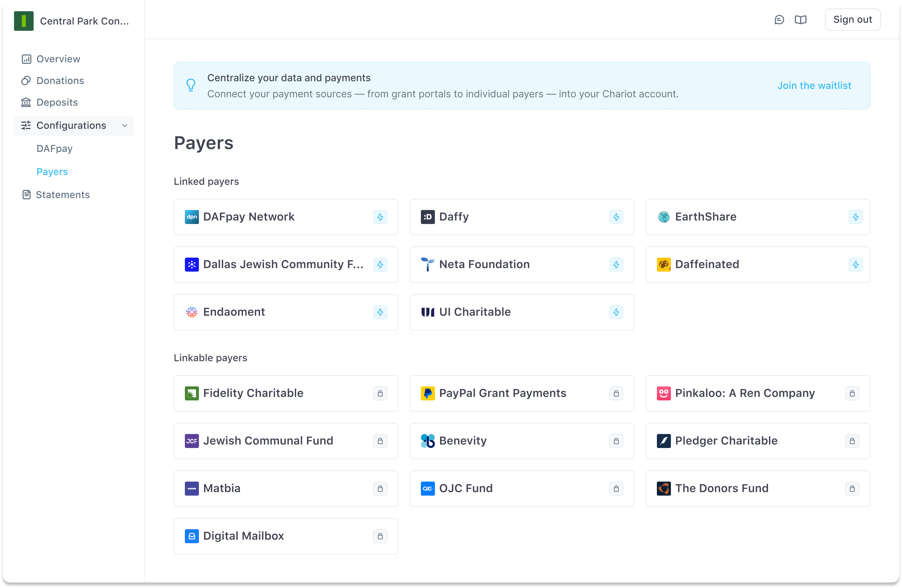Viewport: 902px width, 588px height.
Task: Open the Neta Foundation payer card
Action: (x=521, y=264)
